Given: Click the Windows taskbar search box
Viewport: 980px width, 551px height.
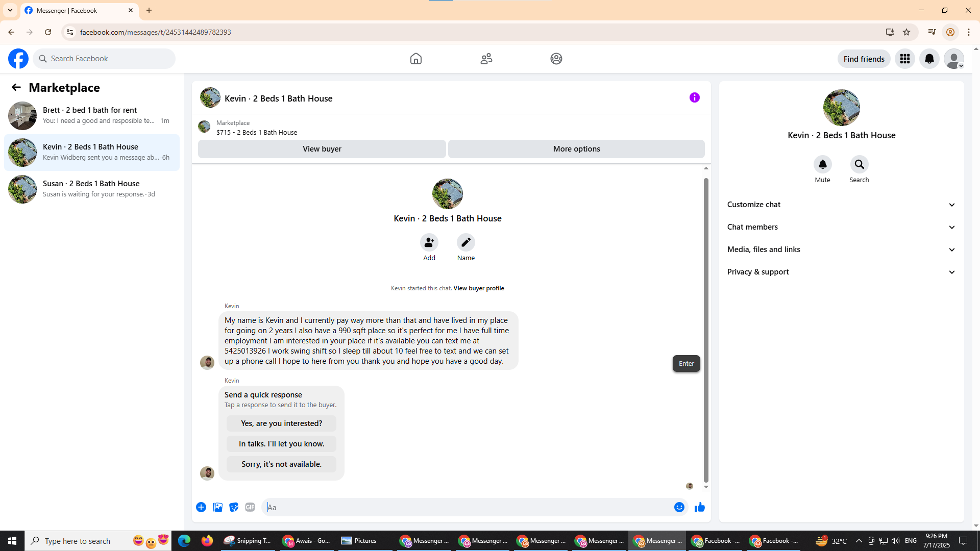Looking at the screenshot, I should tap(97, 541).
